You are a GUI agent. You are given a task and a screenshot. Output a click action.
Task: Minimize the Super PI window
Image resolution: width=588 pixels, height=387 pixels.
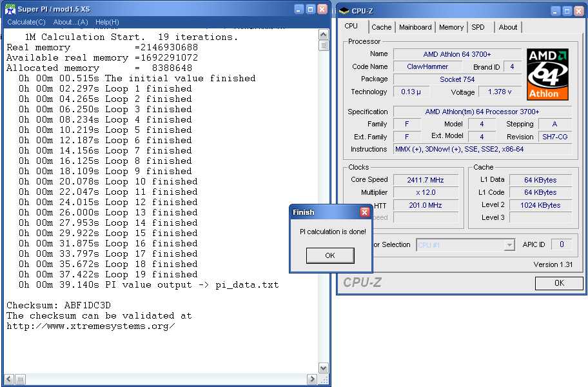tap(299, 10)
